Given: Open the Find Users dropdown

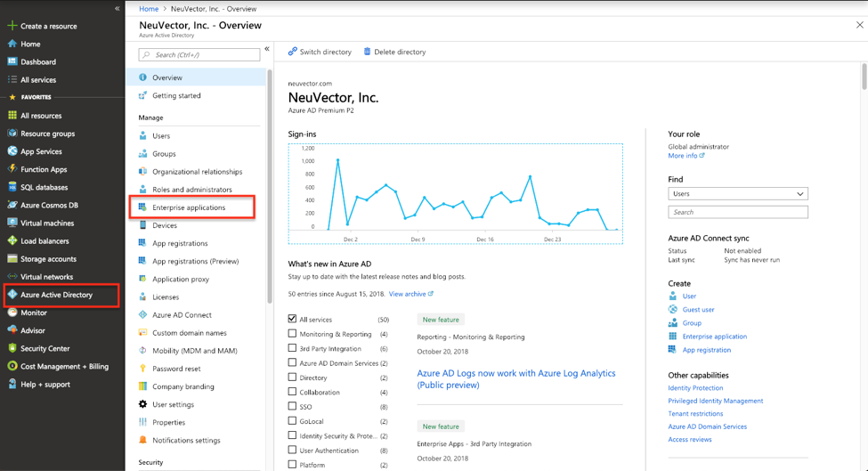Looking at the screenshot, I should [738, 194].
